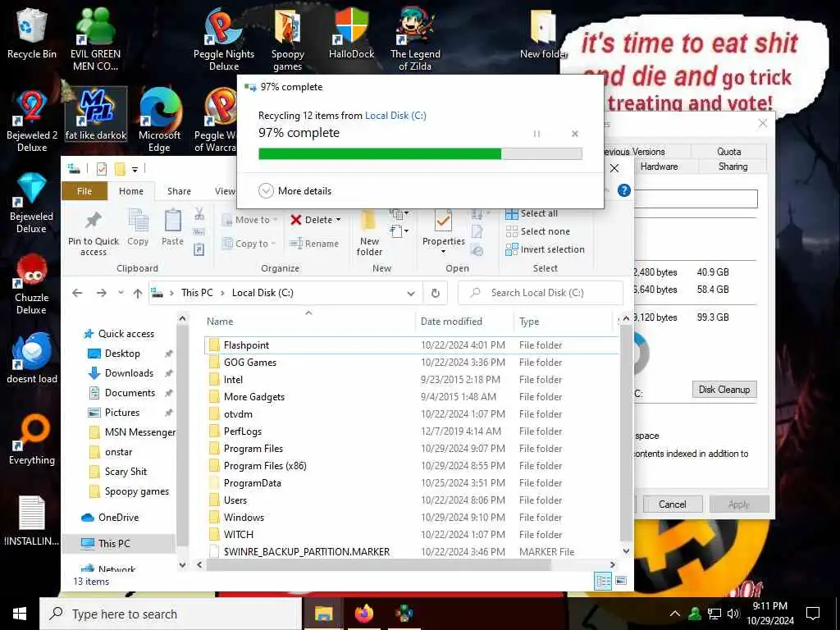Expand More details in progress dialog

294,190
